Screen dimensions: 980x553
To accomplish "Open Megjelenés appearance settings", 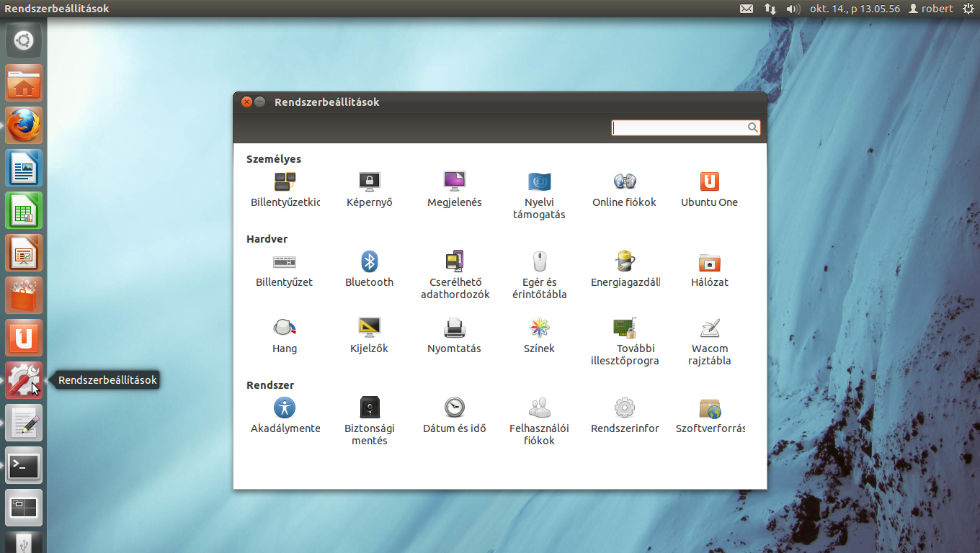I will (455, 189).
